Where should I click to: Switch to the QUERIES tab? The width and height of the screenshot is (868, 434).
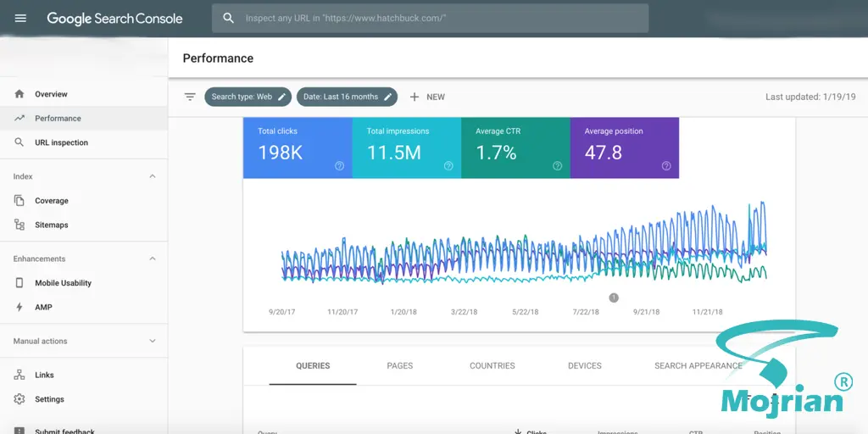click(313, 366)
